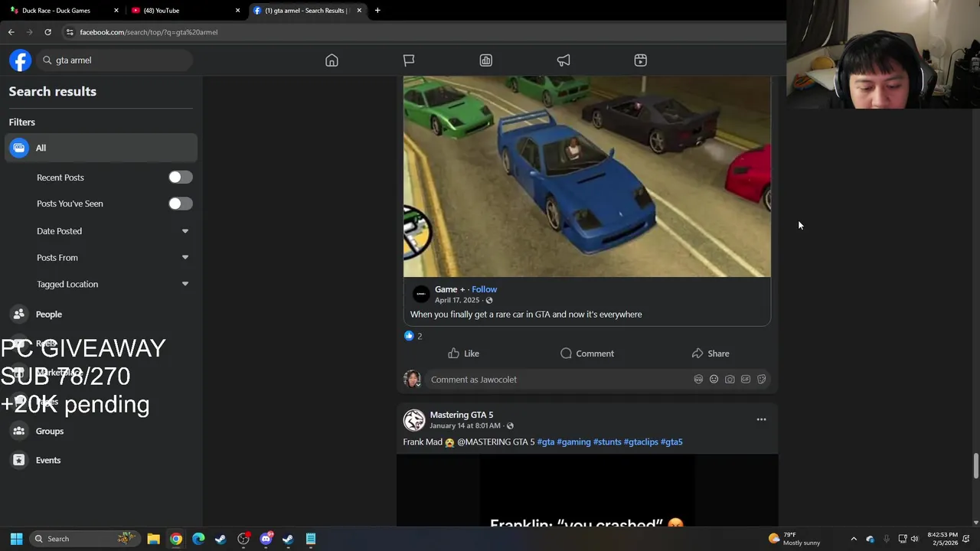Click the #gtaclips hashtag link
The image size is (980, 551).
[x=641, y=442]
